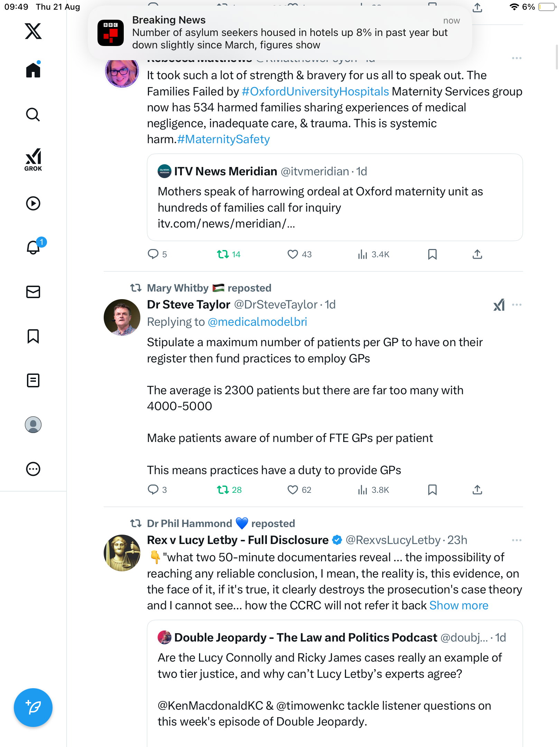
Task: Go to Home in the sidebar
Action: (33, 71)
